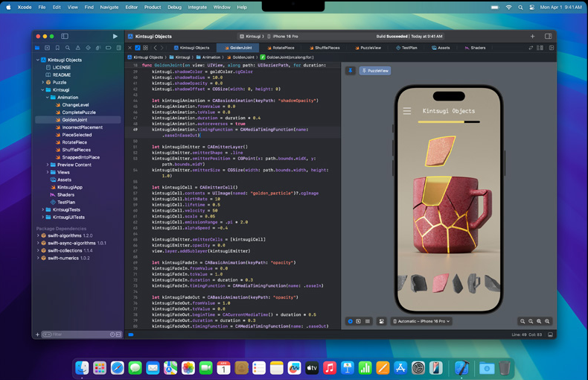Zoom in the preview canvas
The height and width of the screenshot is (380, 588).
[x=547, y=321]
